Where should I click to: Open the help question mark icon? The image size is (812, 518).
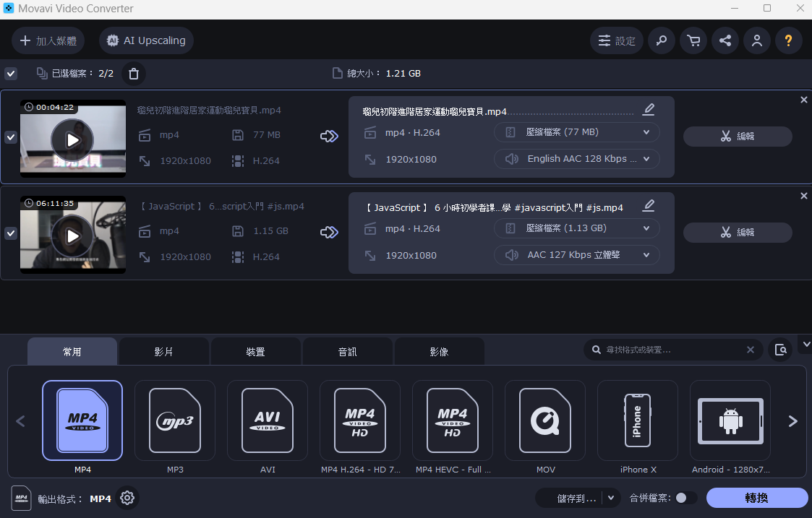(x=789, y=40)
